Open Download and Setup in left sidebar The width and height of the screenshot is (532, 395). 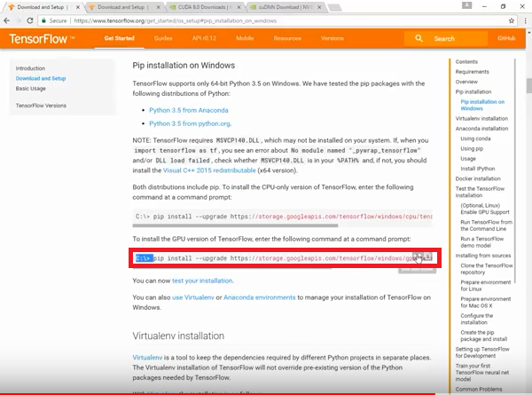[x=41, y=78]
